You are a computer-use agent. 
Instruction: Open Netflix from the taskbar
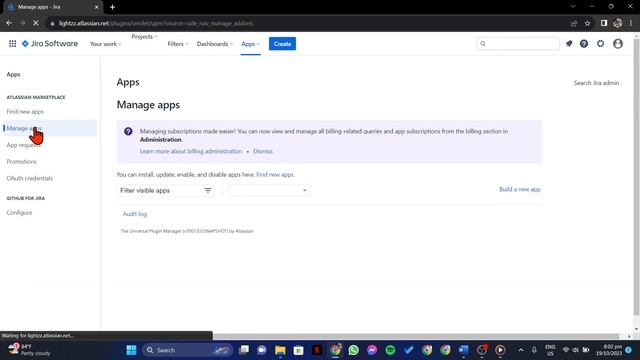pyautogui.click(x=317, y=350)
